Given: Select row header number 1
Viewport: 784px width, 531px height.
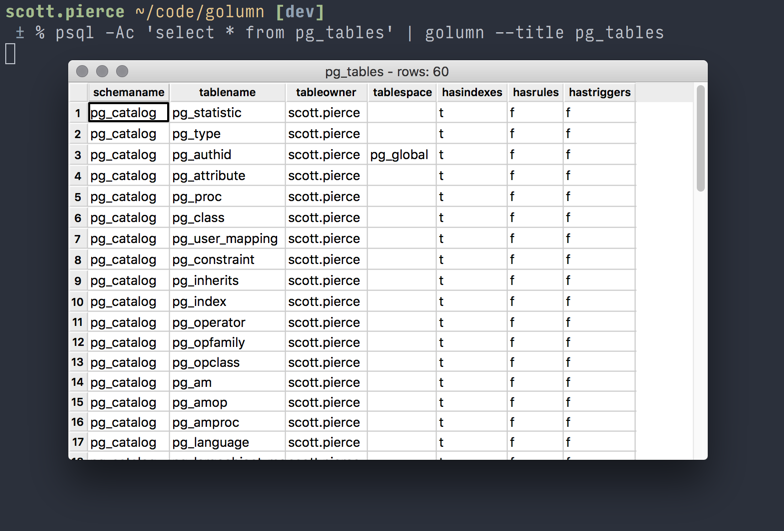Looking at the screenshot, I should point(78,113).
